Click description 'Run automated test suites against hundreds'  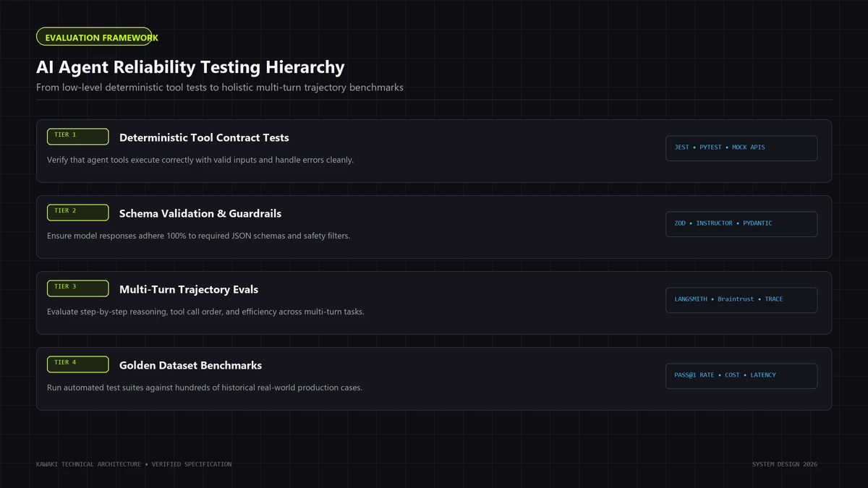click(205, 388)
